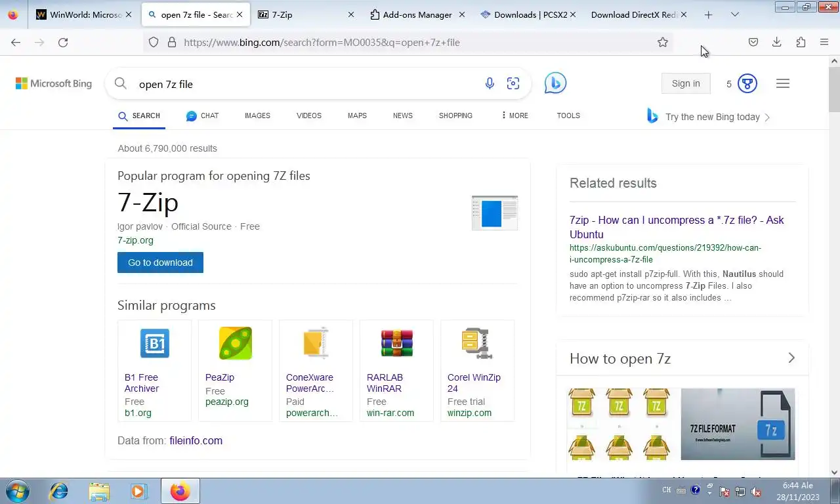Open Windows Media Player taskbar icon
Screen dimensions: 840x504
click(138, 491)
